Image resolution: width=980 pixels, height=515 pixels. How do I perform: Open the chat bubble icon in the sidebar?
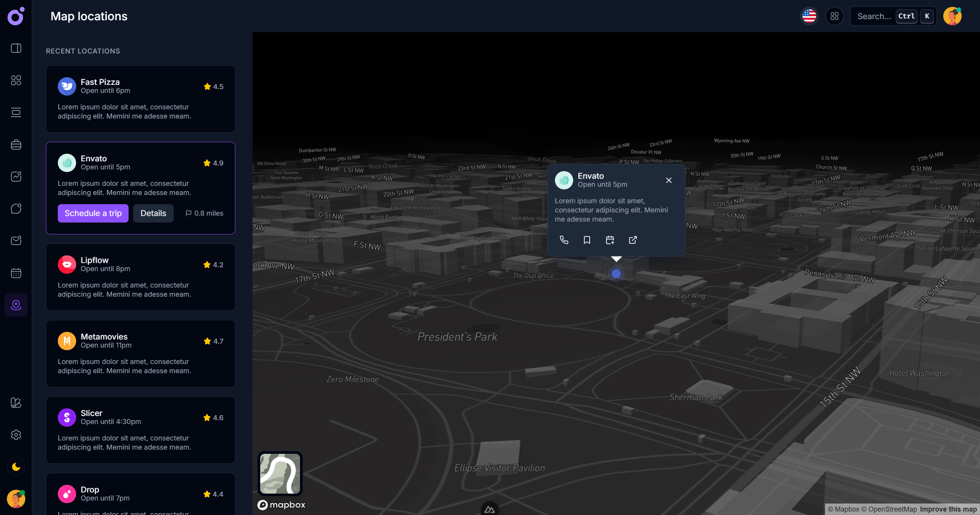pos(16,208)
